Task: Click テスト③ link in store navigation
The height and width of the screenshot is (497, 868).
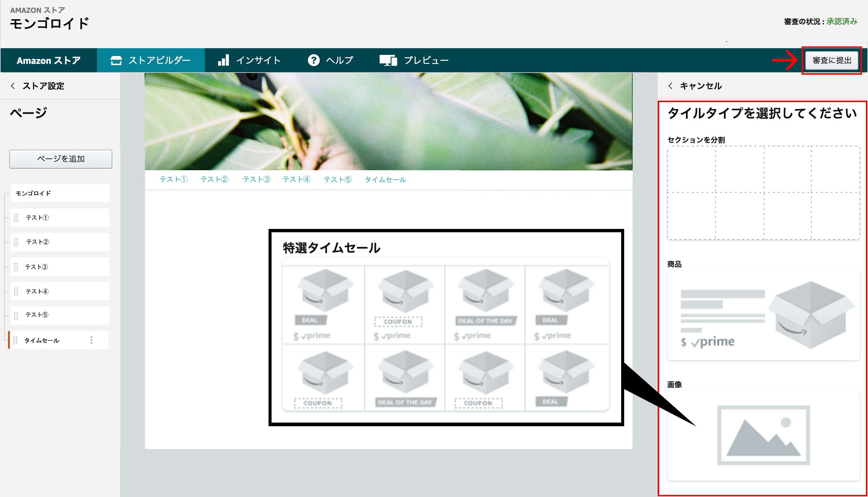Action: [x=256, y=180]
